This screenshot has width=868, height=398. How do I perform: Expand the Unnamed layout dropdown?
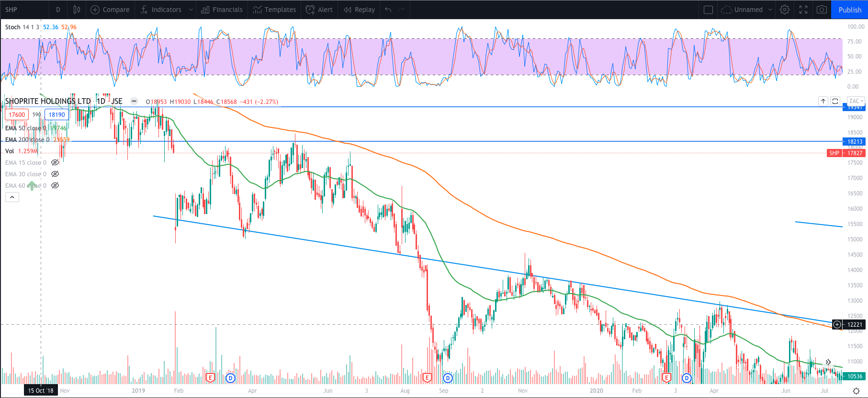tap(770, 10)
